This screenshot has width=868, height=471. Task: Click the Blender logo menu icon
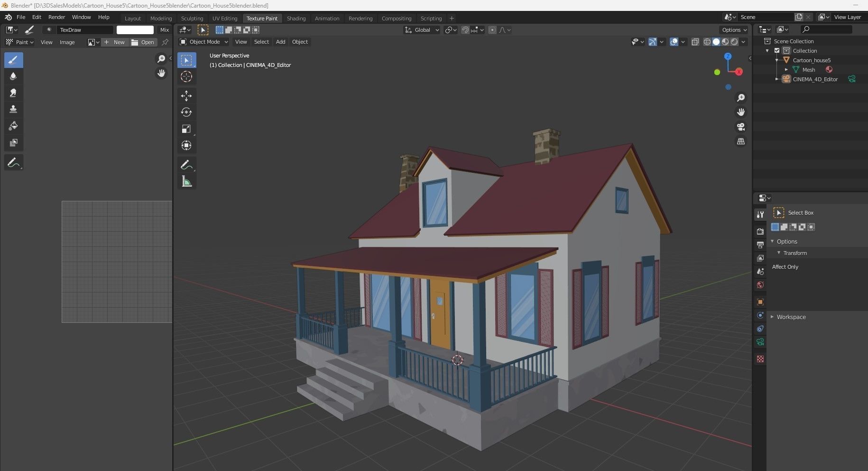click(8, 17)
